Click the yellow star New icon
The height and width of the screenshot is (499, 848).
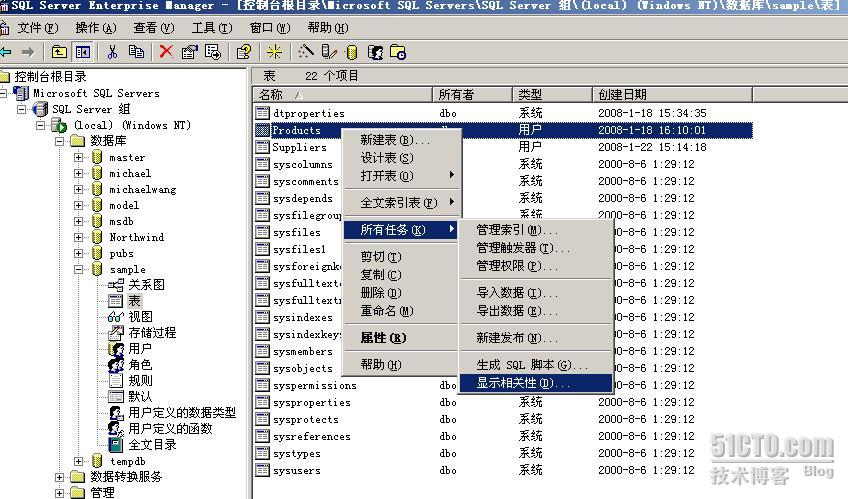[274, 52]
